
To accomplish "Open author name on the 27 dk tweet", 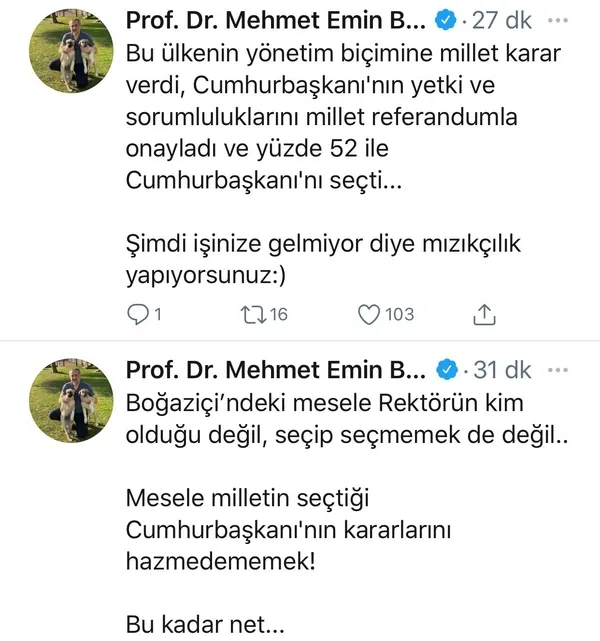I will [x=277, y=21].
